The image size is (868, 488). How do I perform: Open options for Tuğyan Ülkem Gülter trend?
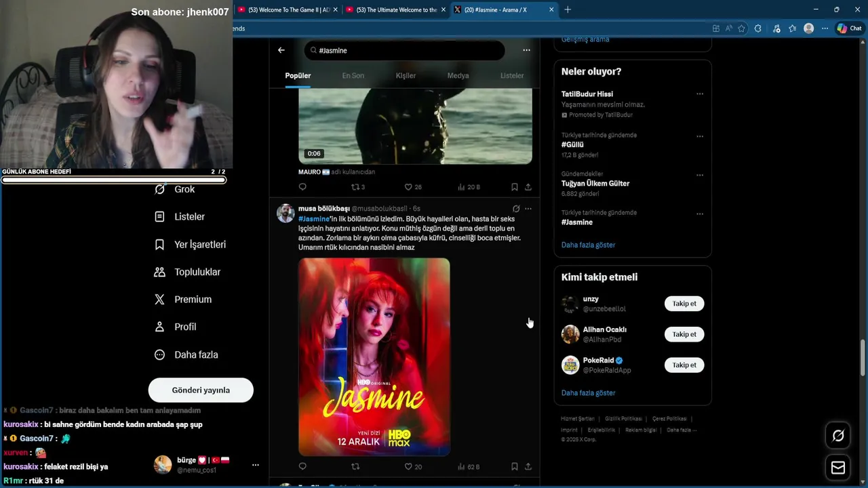(x=700, y=175)
